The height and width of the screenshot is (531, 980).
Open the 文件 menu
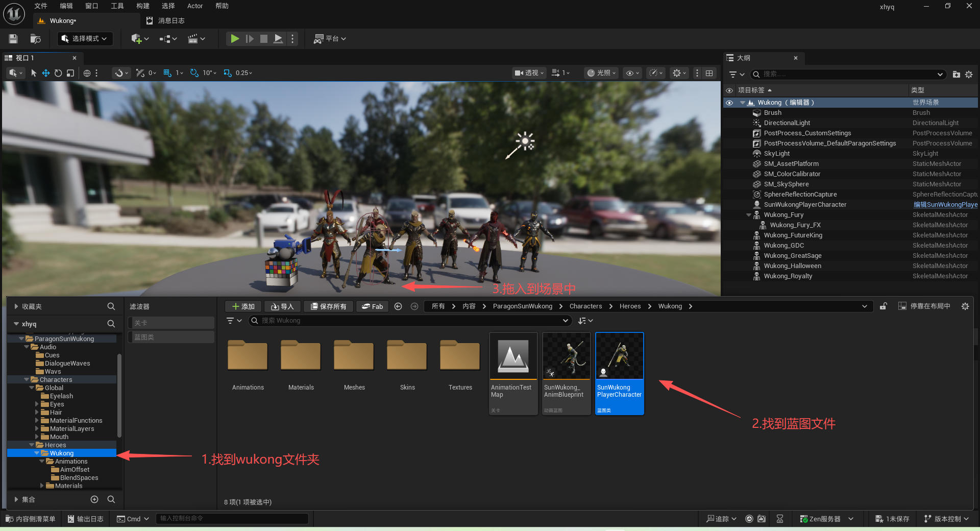41,6
